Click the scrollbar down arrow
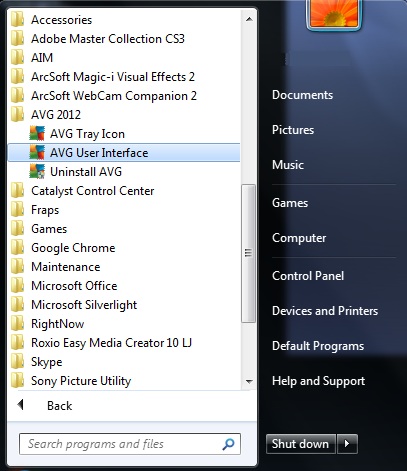407x471 pixels. click(249, 381)
